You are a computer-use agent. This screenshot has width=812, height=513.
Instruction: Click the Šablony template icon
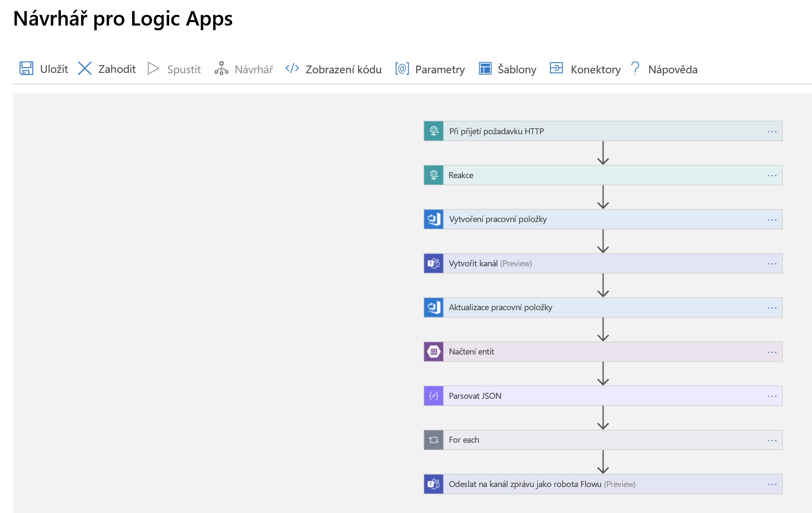point(485,68)
